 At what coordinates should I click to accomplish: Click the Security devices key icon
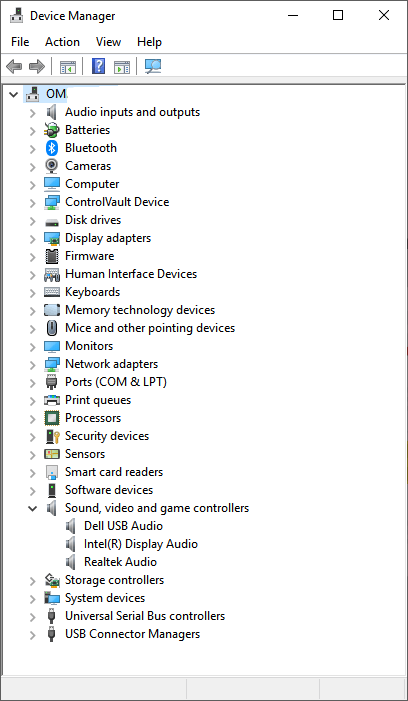pyautogui.click(x=52, y=436)
